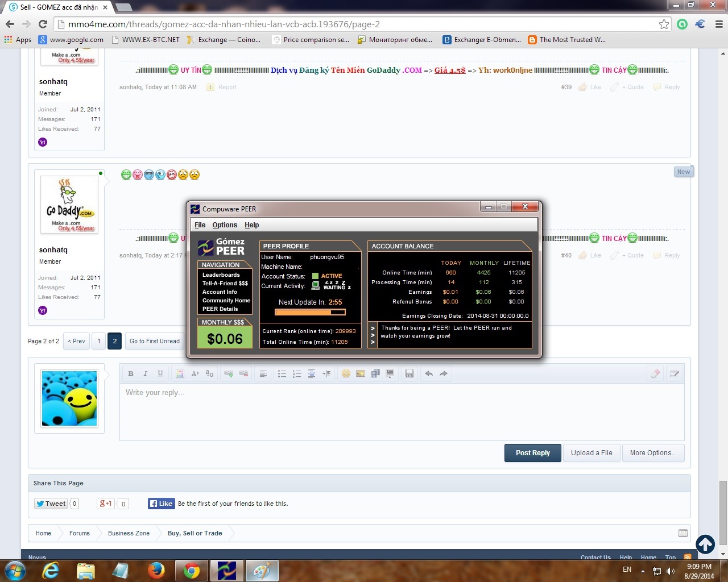Indent the reply text

point(326,373)
